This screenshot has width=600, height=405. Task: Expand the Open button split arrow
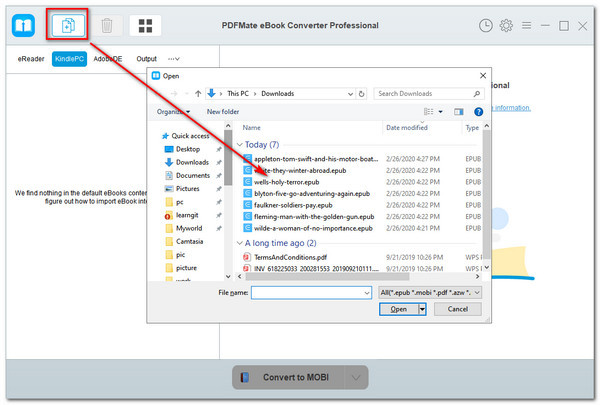pyautogui.click(x=422, y=309)
